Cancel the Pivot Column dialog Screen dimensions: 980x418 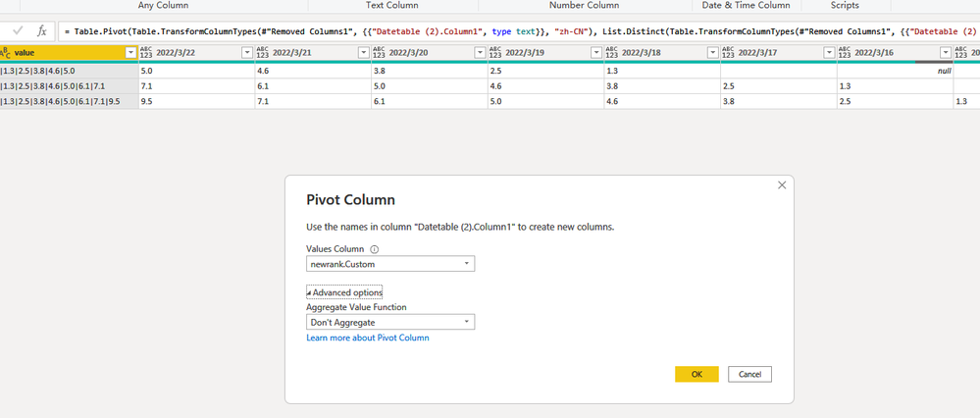(x=749, y=375)
